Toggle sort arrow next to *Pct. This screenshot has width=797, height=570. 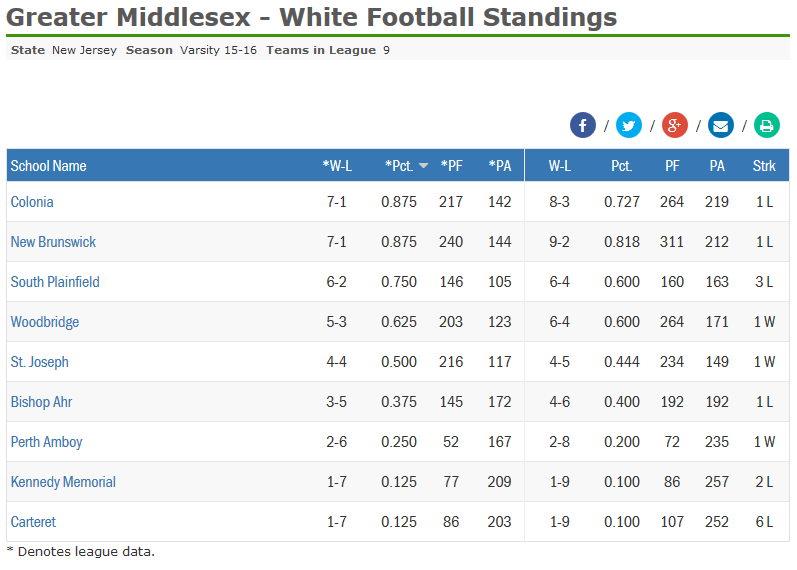point(423,166)
